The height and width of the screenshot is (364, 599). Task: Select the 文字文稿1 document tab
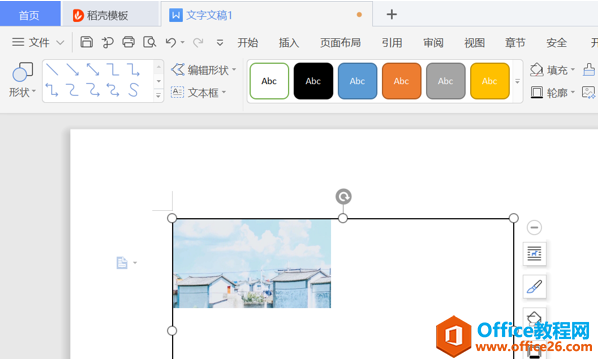[267, 15]
